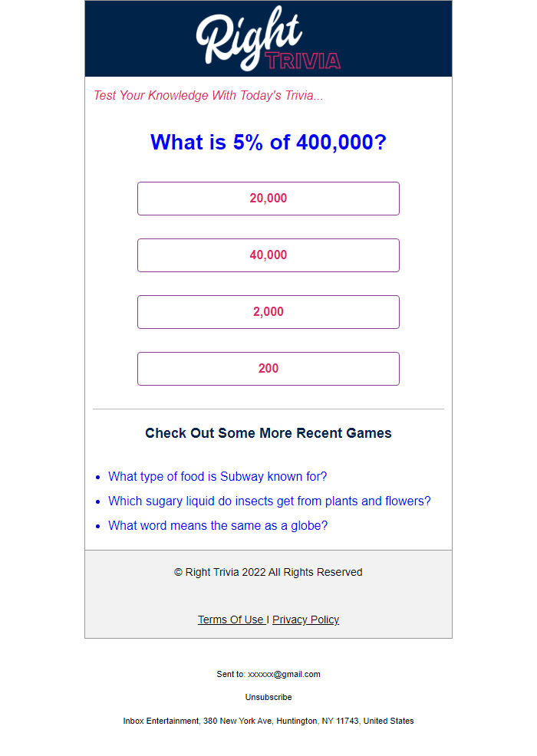This screenshot has height=756, width=537.
Task: Answer the question with 200
Action: point(268,369)
